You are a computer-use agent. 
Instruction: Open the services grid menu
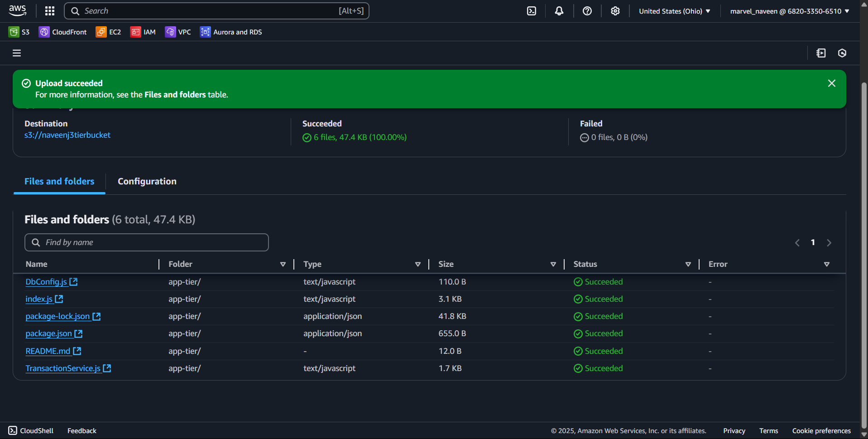pyautogui.click(x=50, y=11)
